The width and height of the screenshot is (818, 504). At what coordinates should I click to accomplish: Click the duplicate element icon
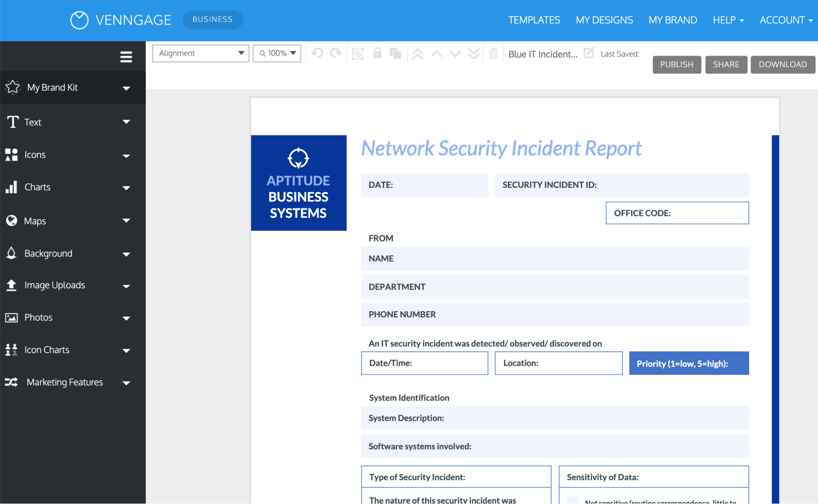(395, 54)
